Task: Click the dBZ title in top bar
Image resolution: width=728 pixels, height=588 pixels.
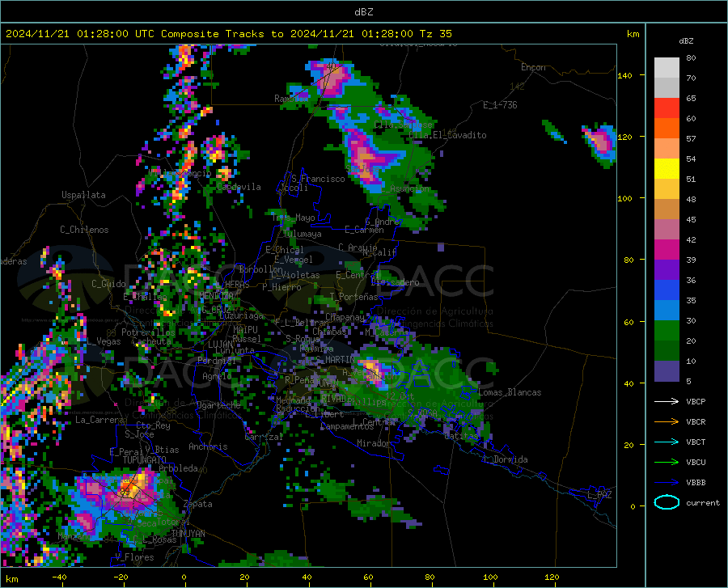Action: point(363,12)
